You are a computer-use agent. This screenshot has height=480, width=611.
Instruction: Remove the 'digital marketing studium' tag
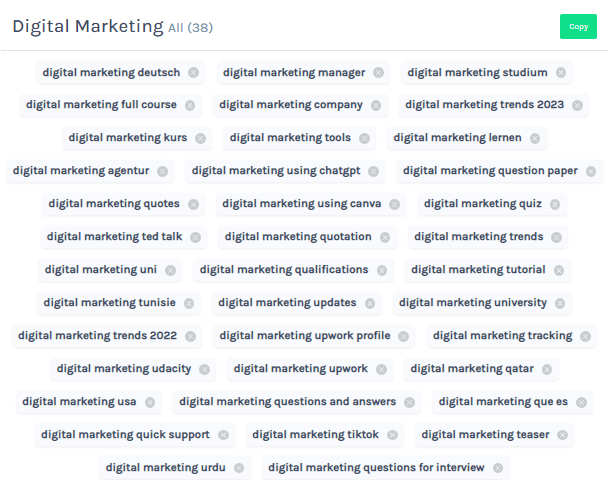[561, 72]
